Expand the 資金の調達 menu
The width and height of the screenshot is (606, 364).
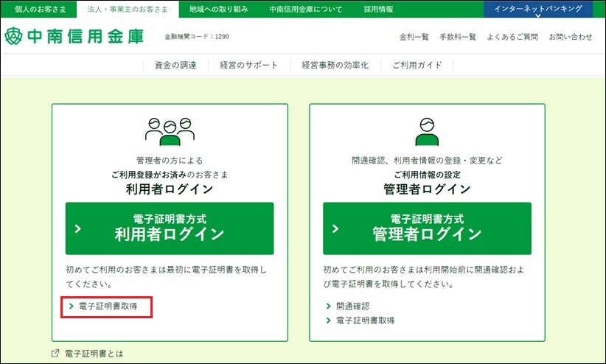175,65
